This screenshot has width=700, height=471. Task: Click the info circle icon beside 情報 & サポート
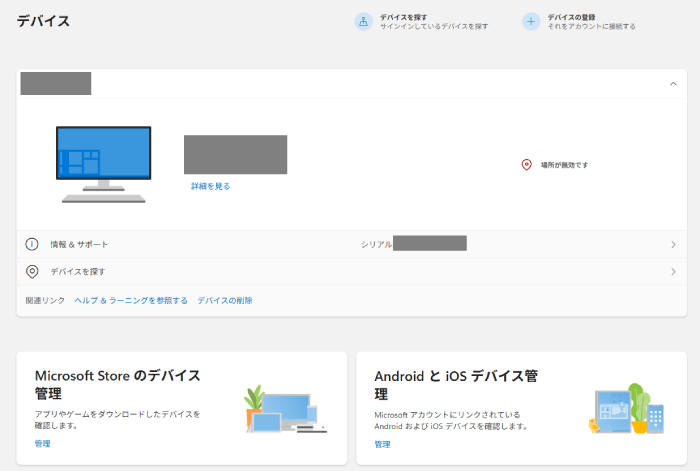32,244
